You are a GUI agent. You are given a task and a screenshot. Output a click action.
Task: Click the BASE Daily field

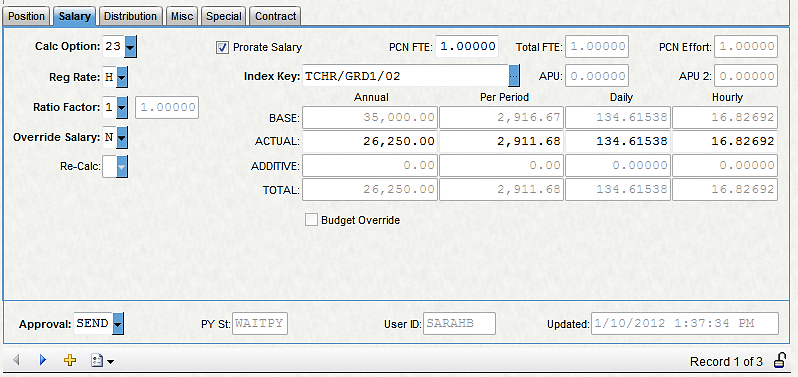pos(618,118)
